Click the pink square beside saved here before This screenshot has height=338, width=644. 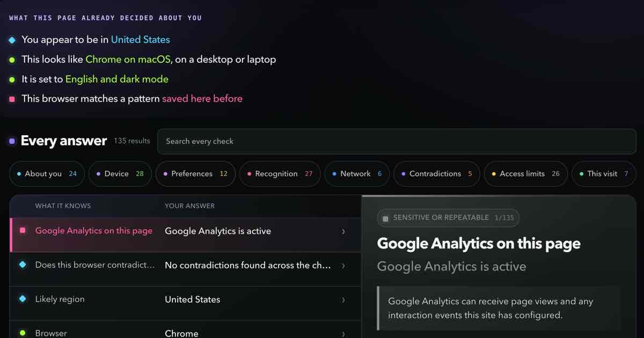pyautogui.click(x=12, y=99)
